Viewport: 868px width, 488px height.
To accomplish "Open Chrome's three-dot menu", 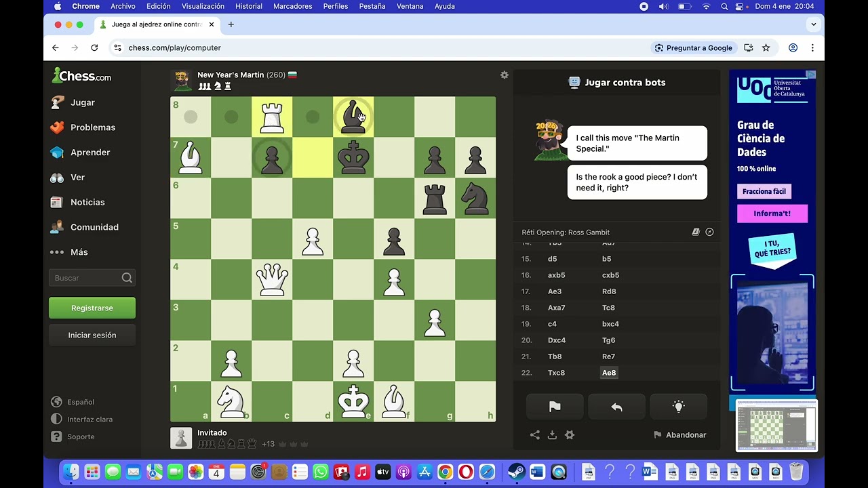I will point(812,47).
